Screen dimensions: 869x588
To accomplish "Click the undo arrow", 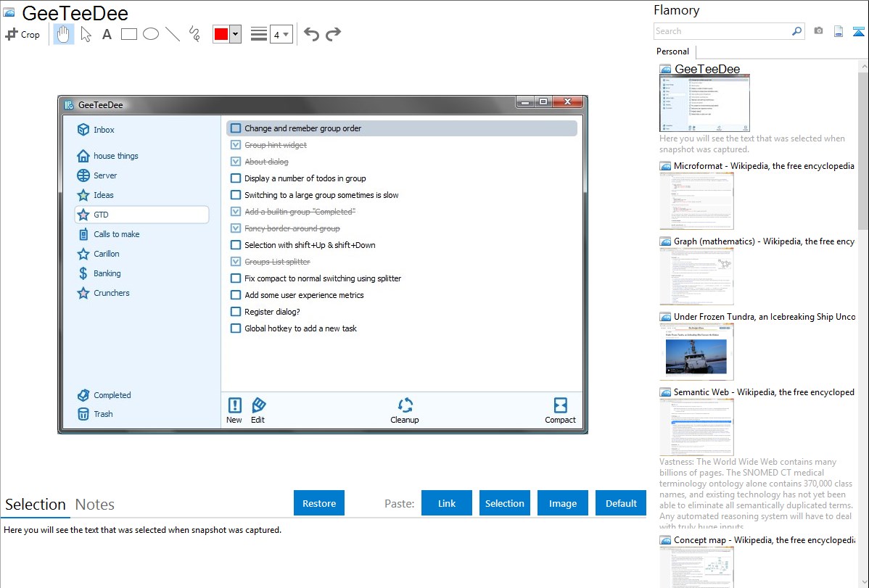I will [x=311, y=34].
